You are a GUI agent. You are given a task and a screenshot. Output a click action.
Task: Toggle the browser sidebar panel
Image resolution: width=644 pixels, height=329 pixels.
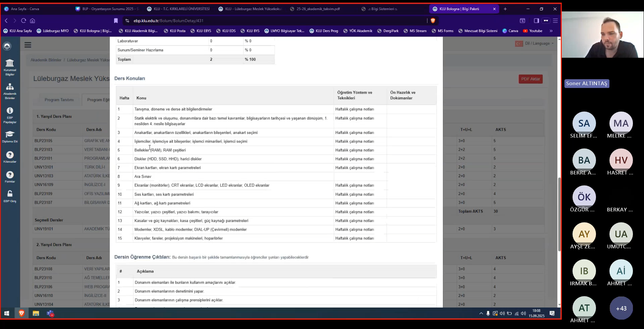point(536,21)
